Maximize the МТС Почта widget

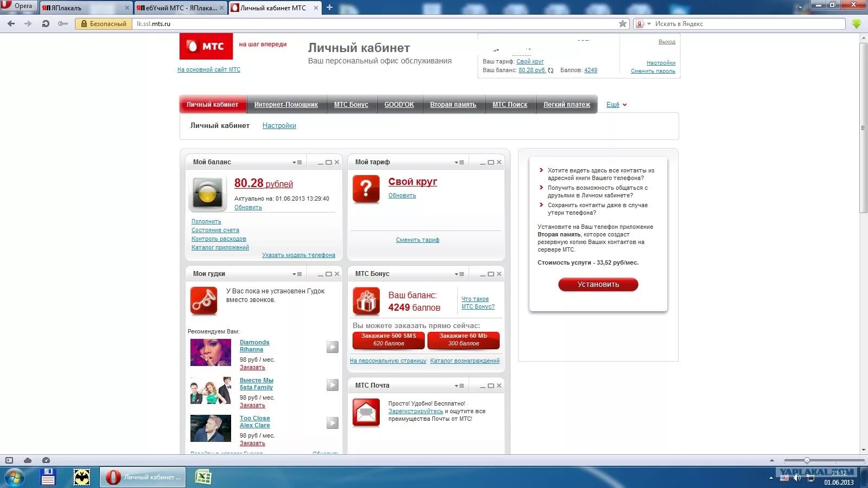click(x=491, y=386)
